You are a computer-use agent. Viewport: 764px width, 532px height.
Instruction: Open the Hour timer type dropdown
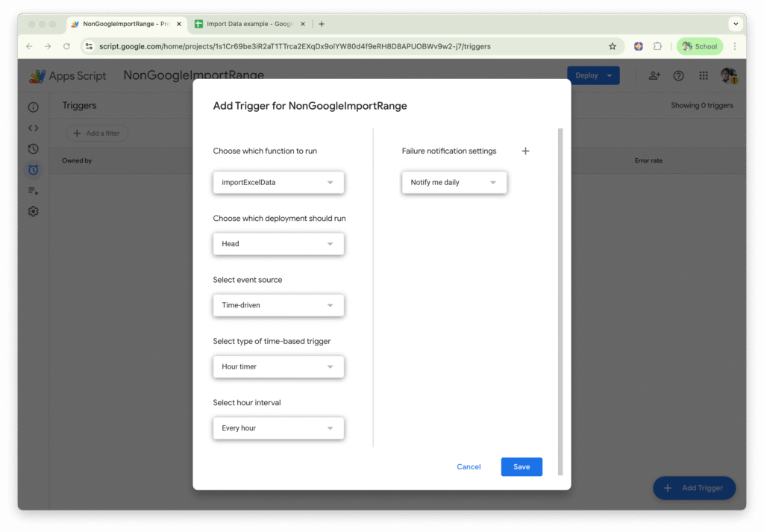(278, 367)
